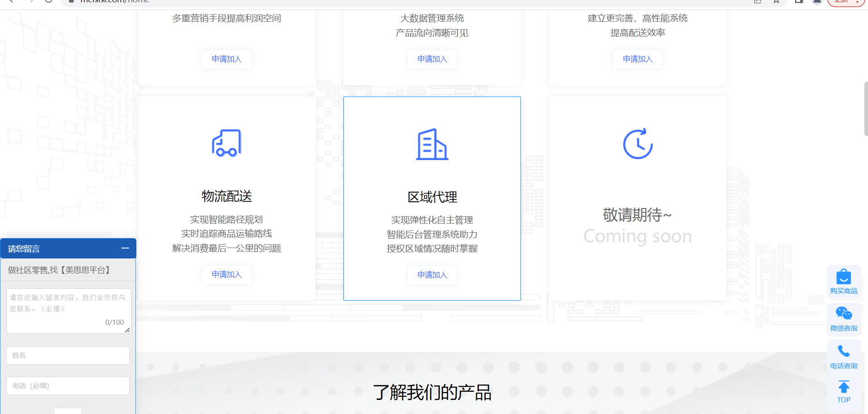This screenshot has width=868, height=414.
Task: Focus the 姓名 name field
Action: (68, 356)
